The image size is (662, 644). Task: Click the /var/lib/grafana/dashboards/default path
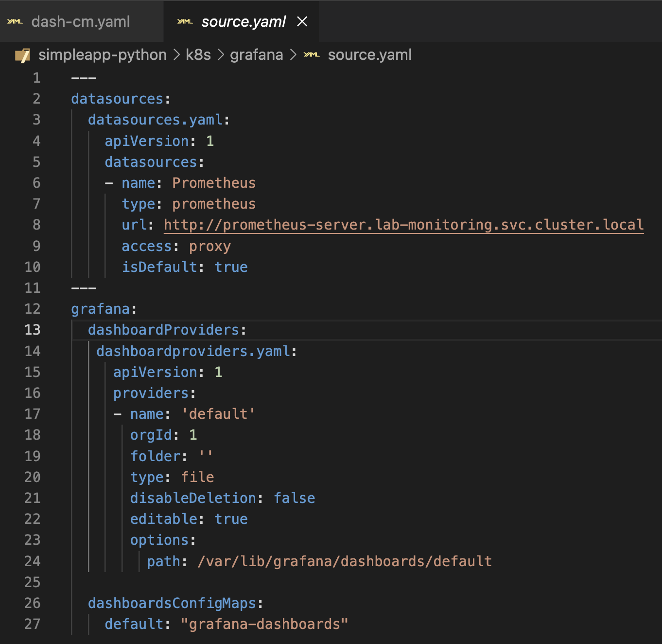345,561
